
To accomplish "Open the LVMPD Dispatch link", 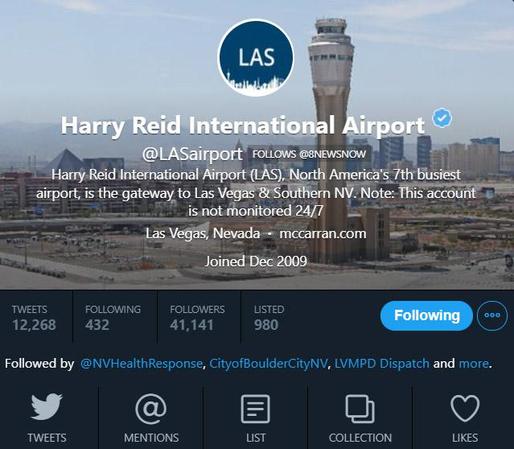I will coord(382,363).
